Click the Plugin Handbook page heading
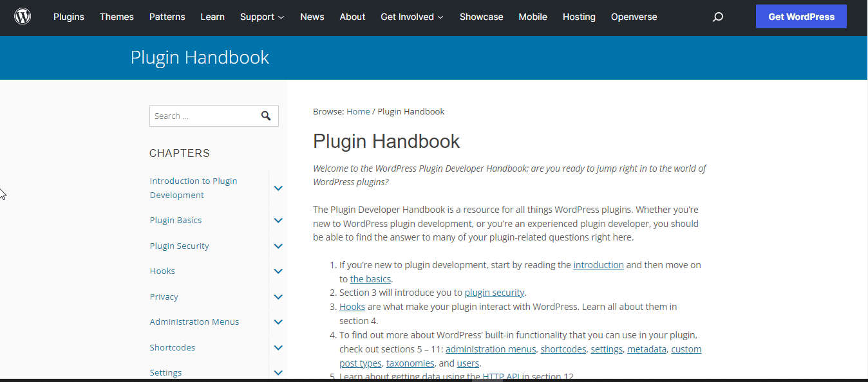This screenshot has height=382, width=868. (386, 141)
